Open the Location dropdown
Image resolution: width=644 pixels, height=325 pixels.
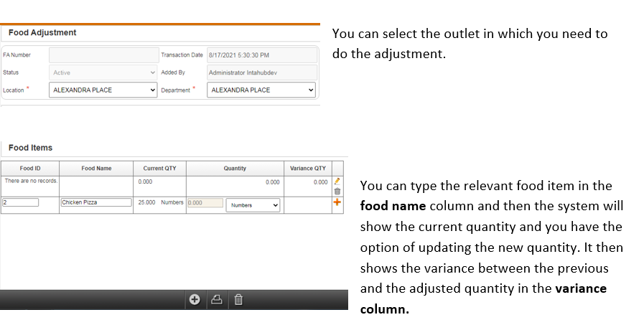click(103, 90)
